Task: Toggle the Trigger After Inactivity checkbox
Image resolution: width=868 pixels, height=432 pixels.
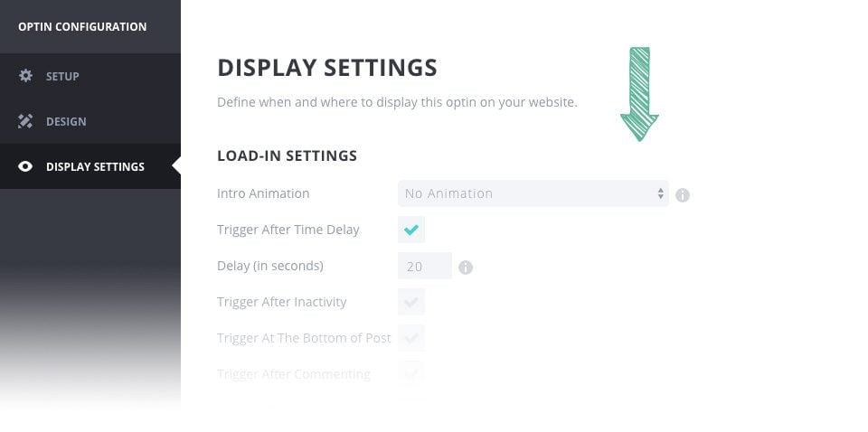Action: 411,302
